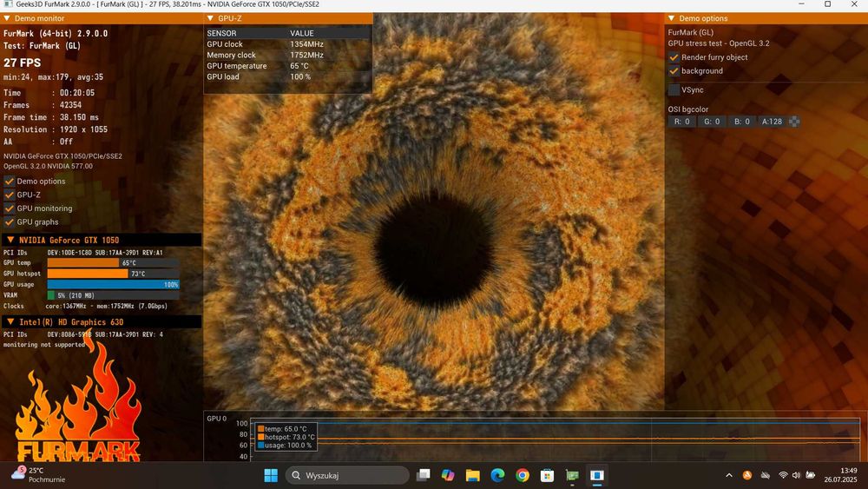Click the GPU usage 100% bar
Viewport: 868px width, 489px height.
point(113,285)
